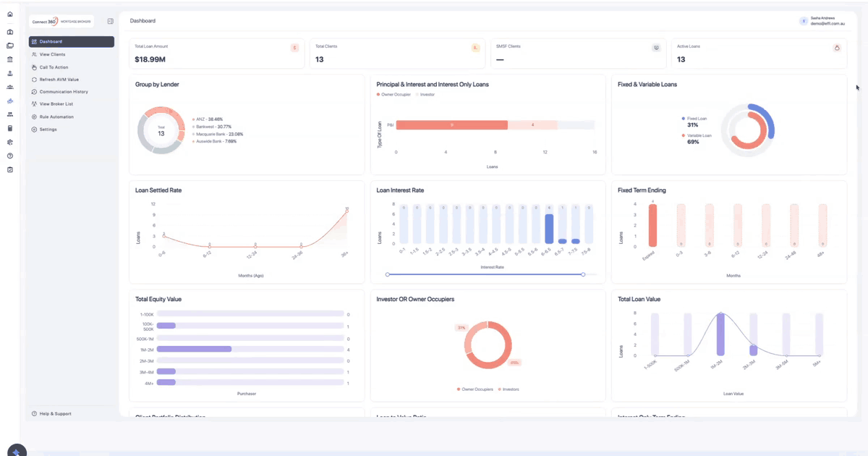868x456 pixels.
Task: Open the question mark help icon in rail
Action: click(10, 156)
